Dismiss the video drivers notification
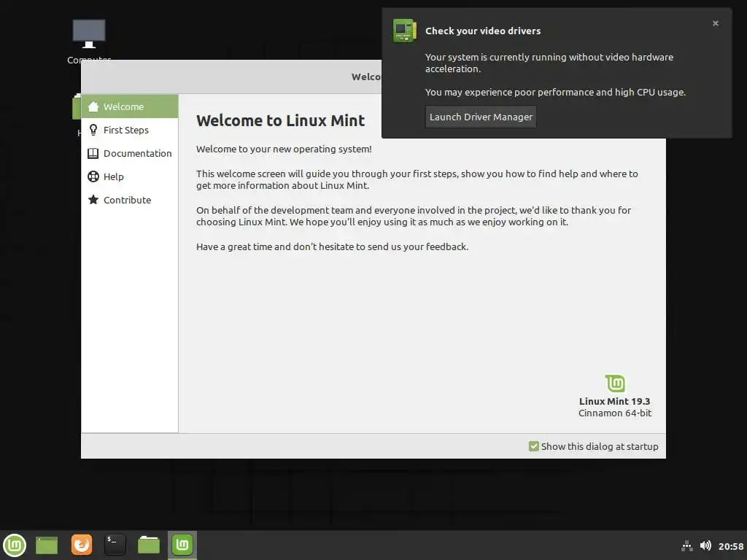Screen dimensions: 747x560 coord(715,23)
